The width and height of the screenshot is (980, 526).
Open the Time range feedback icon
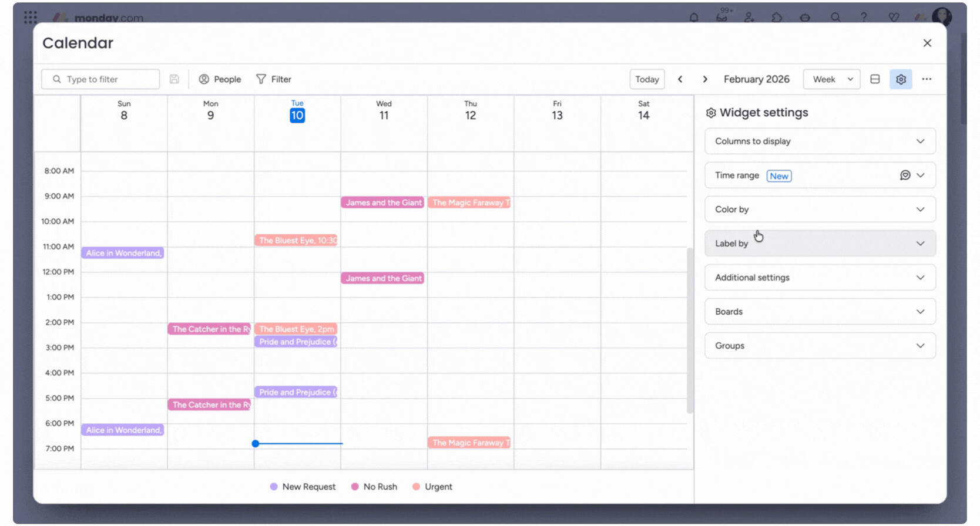point(905,176)
